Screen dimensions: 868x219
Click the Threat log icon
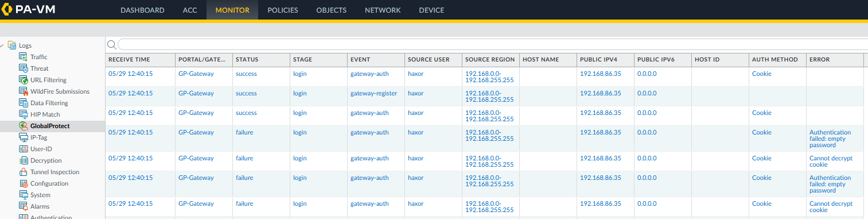click(24, 68)
